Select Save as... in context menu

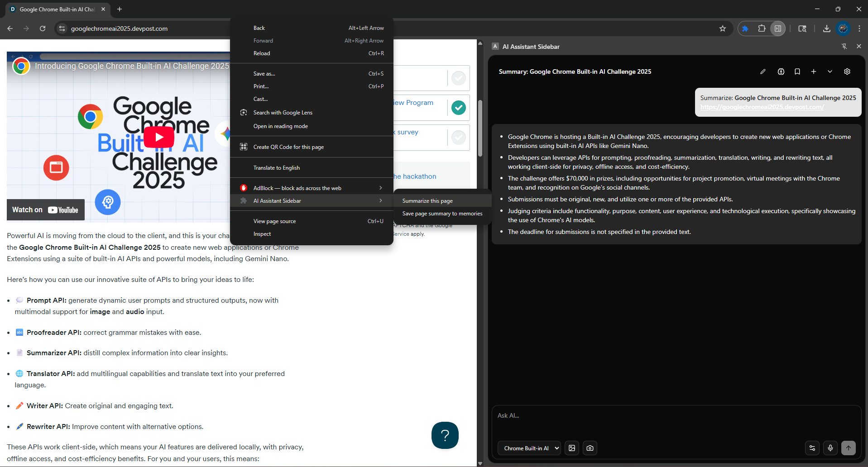pyautogui.click(x=312, y=74)
